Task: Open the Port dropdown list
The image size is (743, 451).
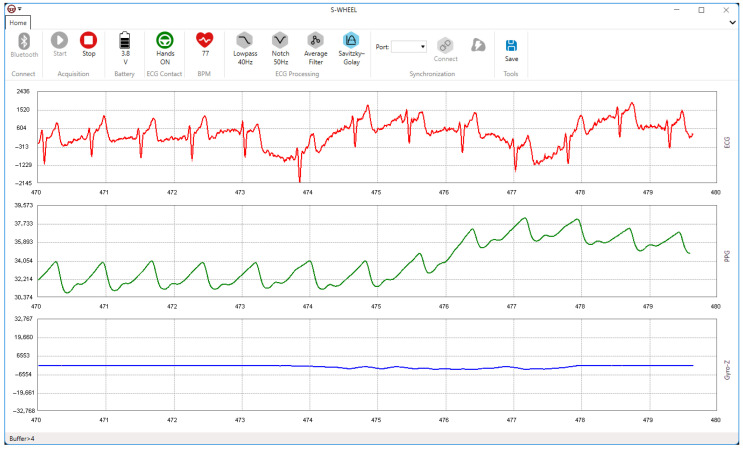Action: pos(409,47)
